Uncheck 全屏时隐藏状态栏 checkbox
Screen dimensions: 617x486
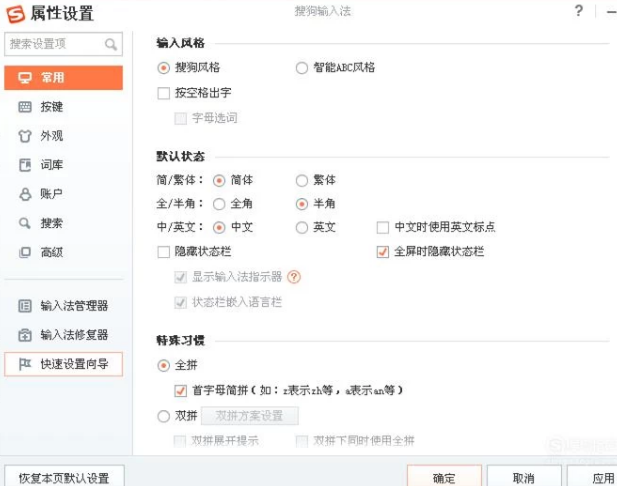pos(383,252)
